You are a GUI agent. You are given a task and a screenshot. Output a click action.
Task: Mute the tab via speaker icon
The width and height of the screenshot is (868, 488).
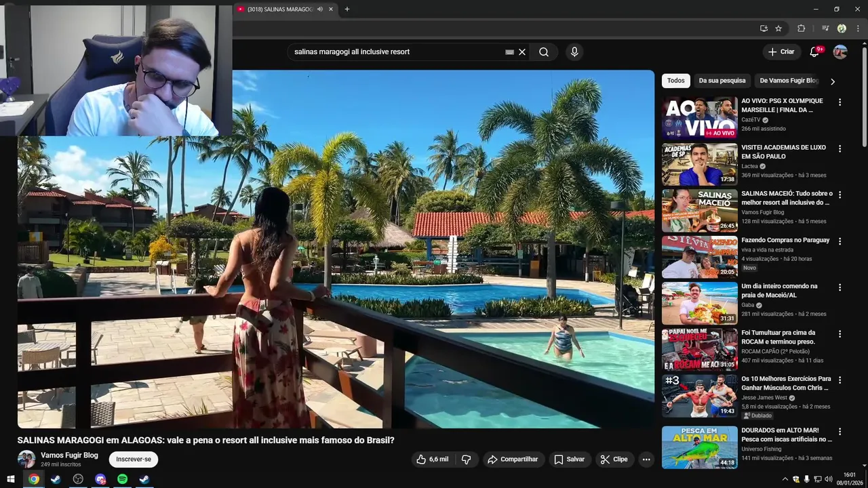pos(320,9)
